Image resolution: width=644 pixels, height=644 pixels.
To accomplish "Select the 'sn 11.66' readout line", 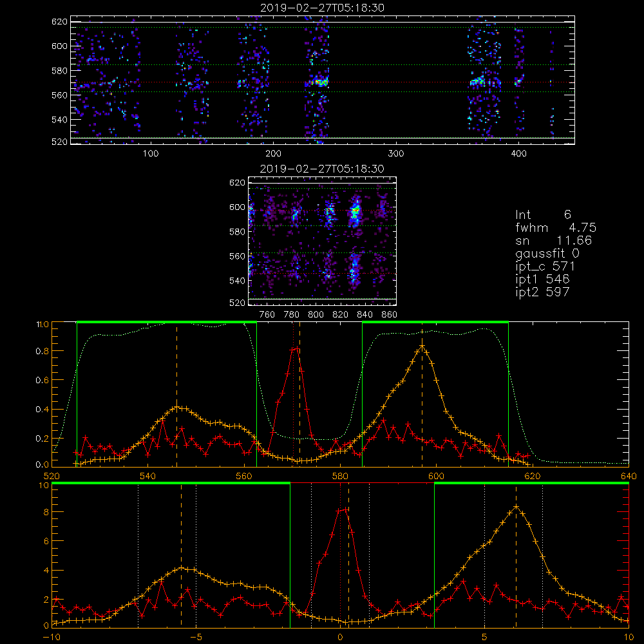I will tap(554, 241).
